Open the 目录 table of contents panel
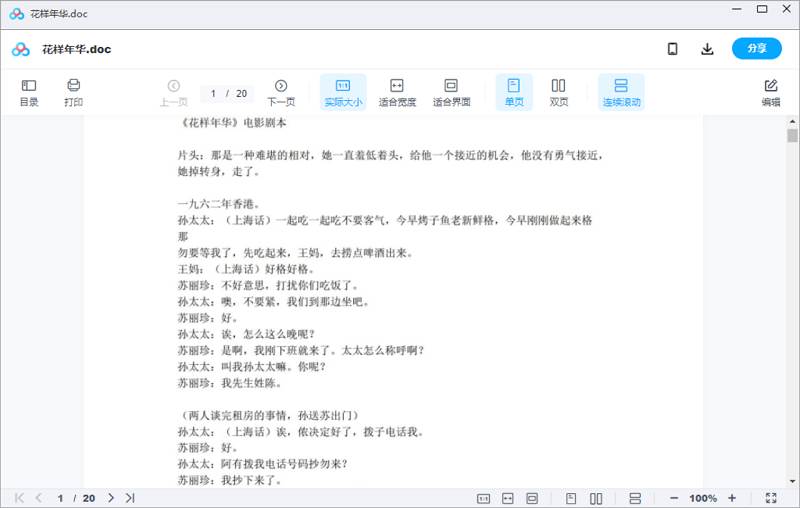Viewport: 800px width, 508px height. [x=29, y=93]
